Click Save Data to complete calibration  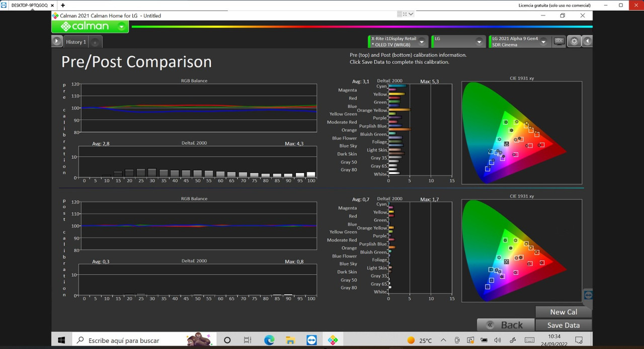point(563,325)
